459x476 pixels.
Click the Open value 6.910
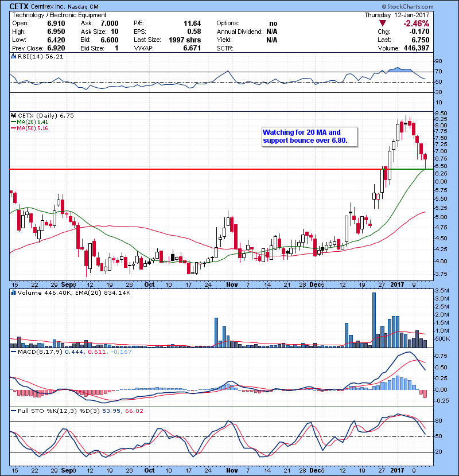click(56, 24)
